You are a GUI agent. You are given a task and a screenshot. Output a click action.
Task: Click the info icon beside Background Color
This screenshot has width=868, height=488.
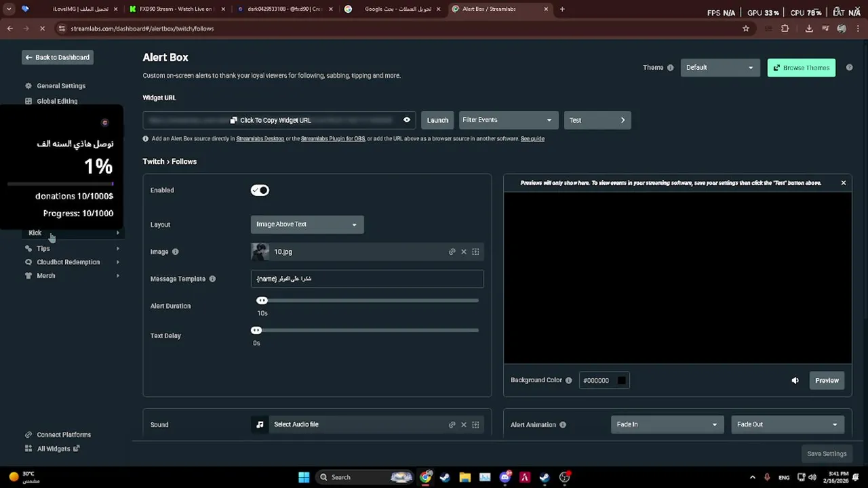click(569, 380)
